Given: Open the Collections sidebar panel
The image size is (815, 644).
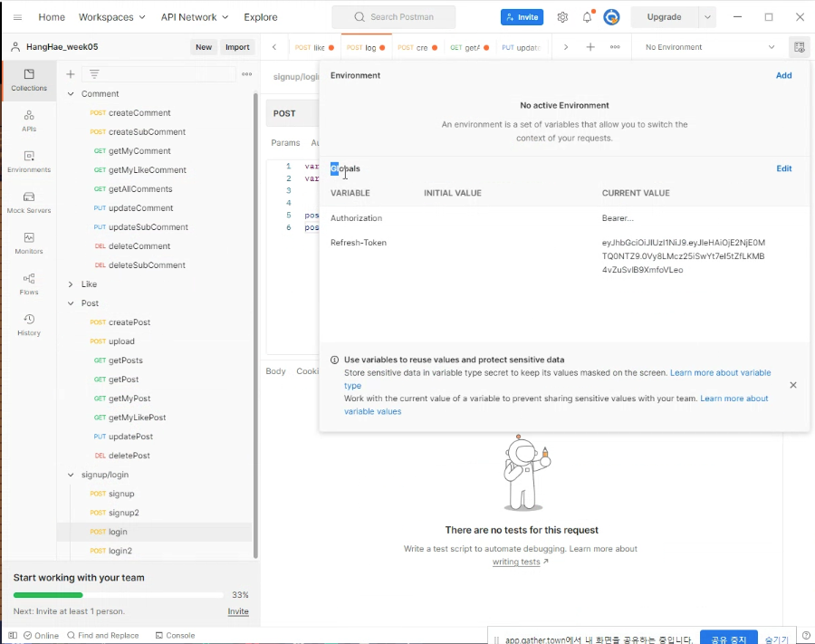Looking at the screenshot, I should click(x=29, y=80).
